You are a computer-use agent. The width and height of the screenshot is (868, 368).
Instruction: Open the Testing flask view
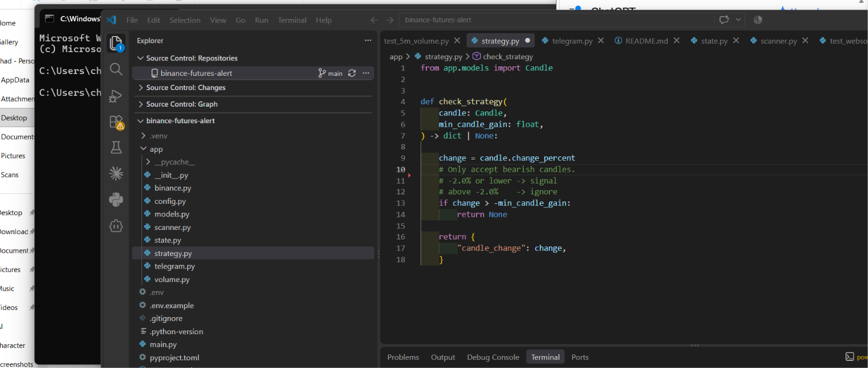(116, 148)
